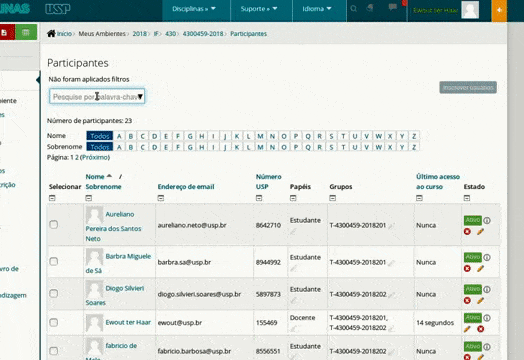Edit Aureliano's Estudante role pencil
Image resolution: width=524 pixels, height=360 pixels.
click(293, 231)
